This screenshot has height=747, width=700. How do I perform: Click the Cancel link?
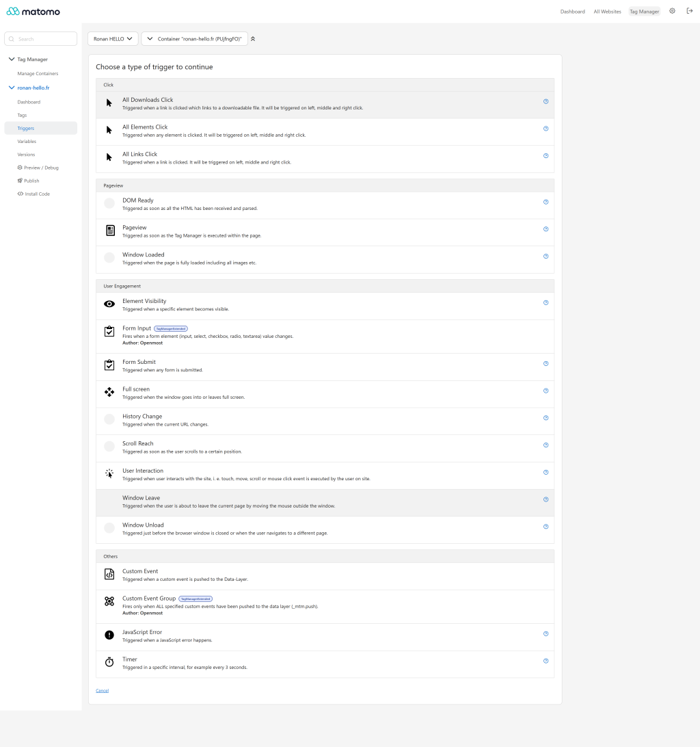pos(103,691)
